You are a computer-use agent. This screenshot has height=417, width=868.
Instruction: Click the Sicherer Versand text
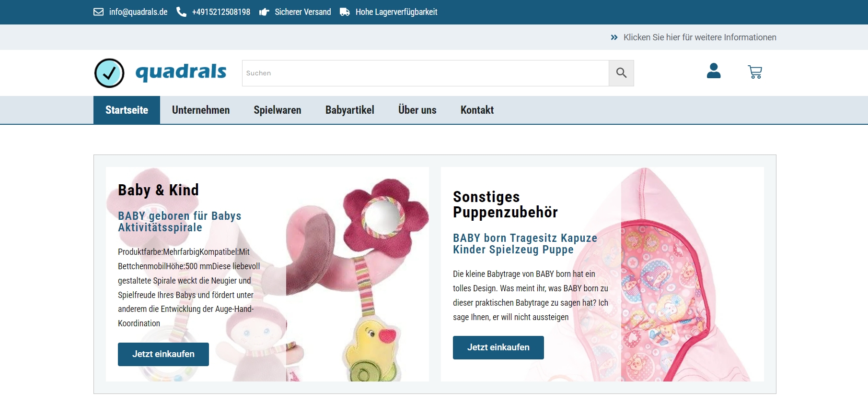pos(303,12)
